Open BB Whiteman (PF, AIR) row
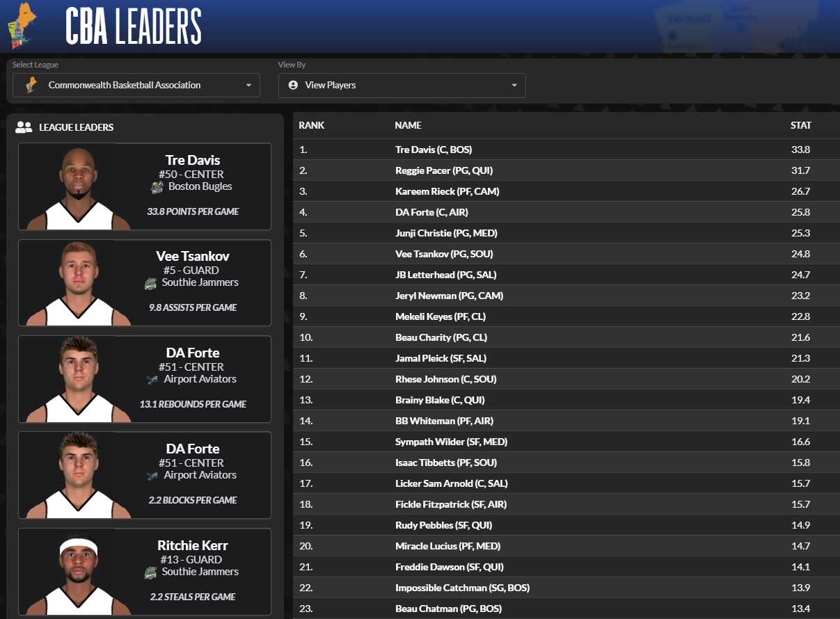 click(566, 421)
